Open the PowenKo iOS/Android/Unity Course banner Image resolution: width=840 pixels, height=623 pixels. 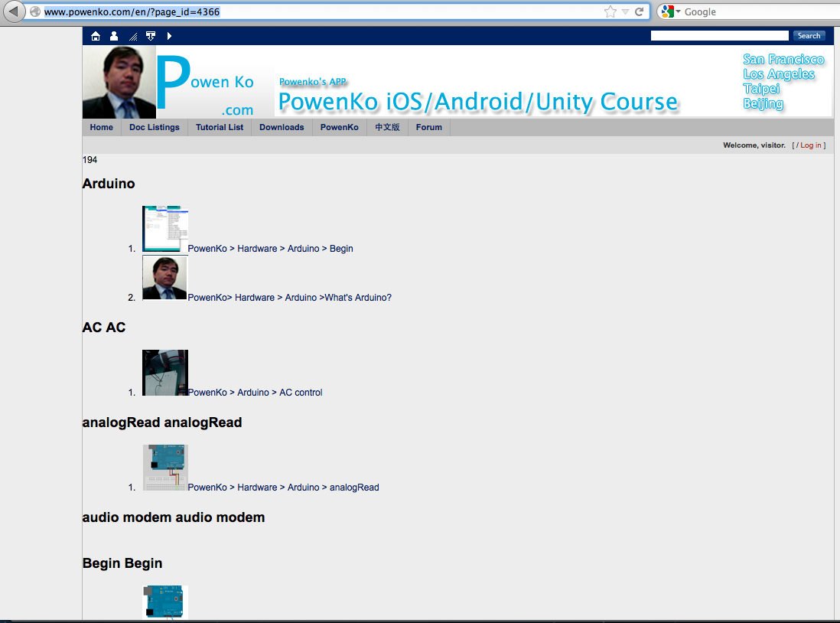click(x=478, y=101)
